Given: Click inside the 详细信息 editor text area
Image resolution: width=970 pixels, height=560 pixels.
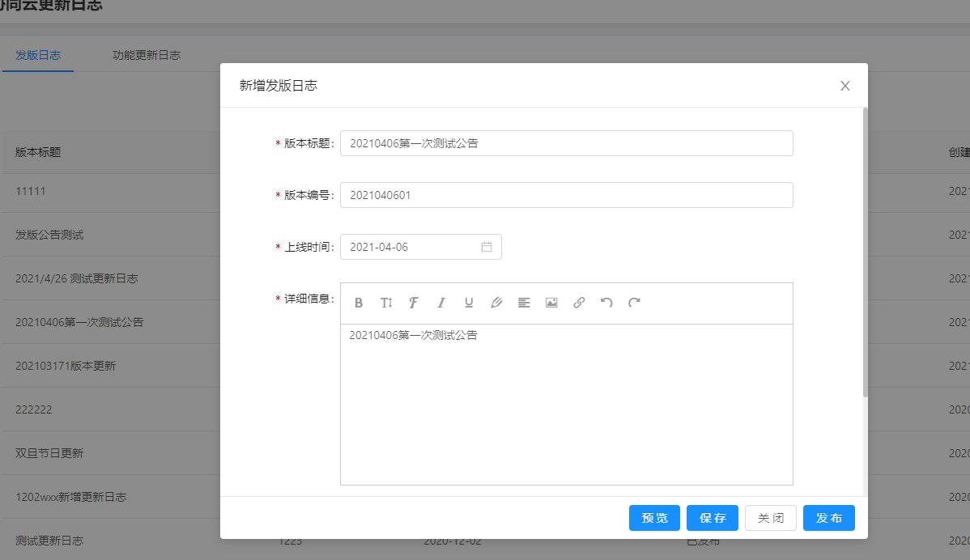Looking at the screenshot, I should tap(567, 405).
